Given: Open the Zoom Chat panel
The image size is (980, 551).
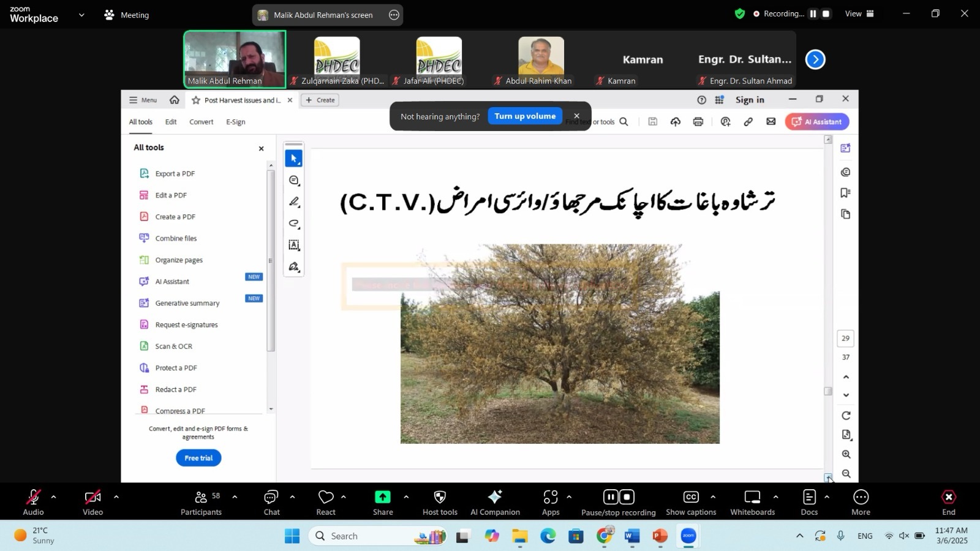Looking at the screenshot, I should (x=271, y=497).
